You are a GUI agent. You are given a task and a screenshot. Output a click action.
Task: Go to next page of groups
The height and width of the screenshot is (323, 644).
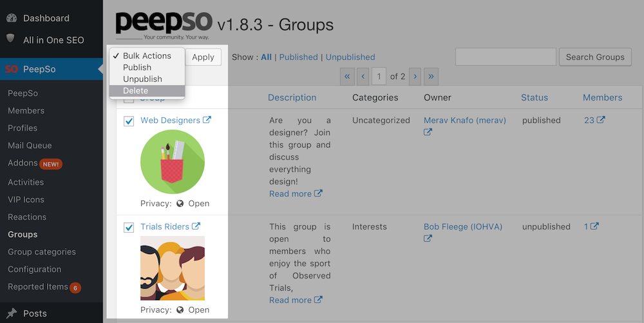[415, 77]
